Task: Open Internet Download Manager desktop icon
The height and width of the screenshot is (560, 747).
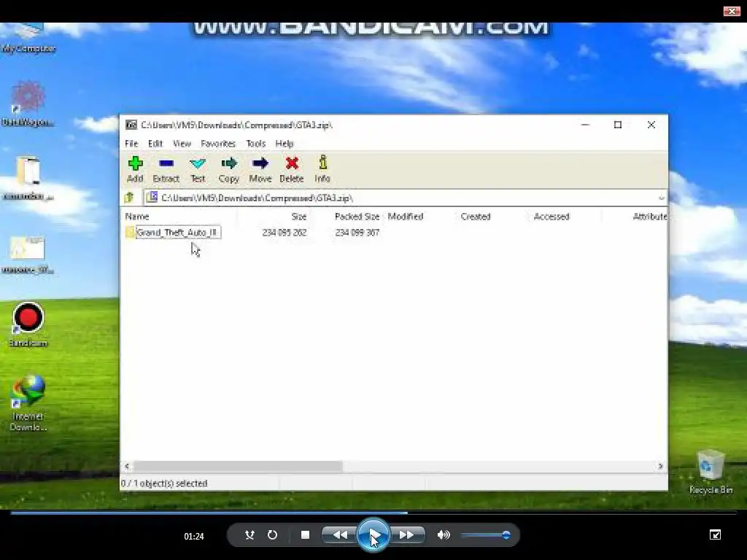Action: 28,402
